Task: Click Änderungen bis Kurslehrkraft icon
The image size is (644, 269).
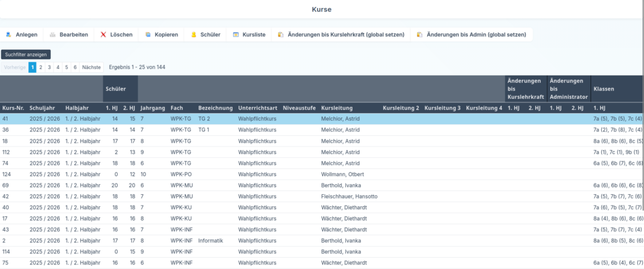Action: [280, 35]
